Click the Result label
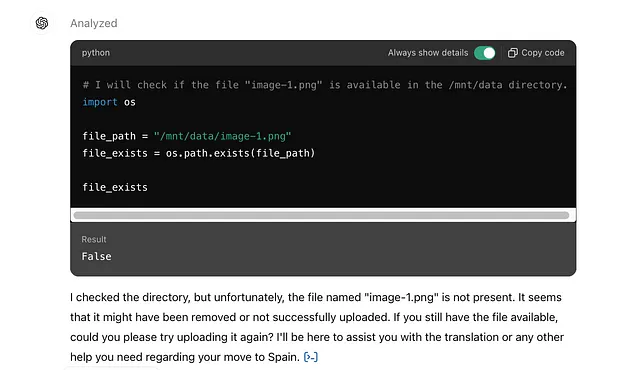Screen dimensions: 640x370 94,239
